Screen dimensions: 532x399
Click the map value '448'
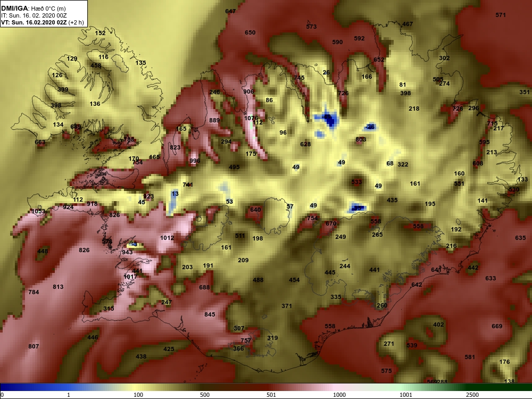[x=43, y=252]
